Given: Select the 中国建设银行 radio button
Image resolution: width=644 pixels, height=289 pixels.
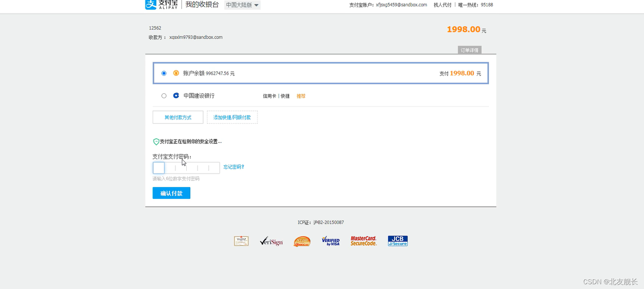Looking at the screenshot, I should coord(164,96).
